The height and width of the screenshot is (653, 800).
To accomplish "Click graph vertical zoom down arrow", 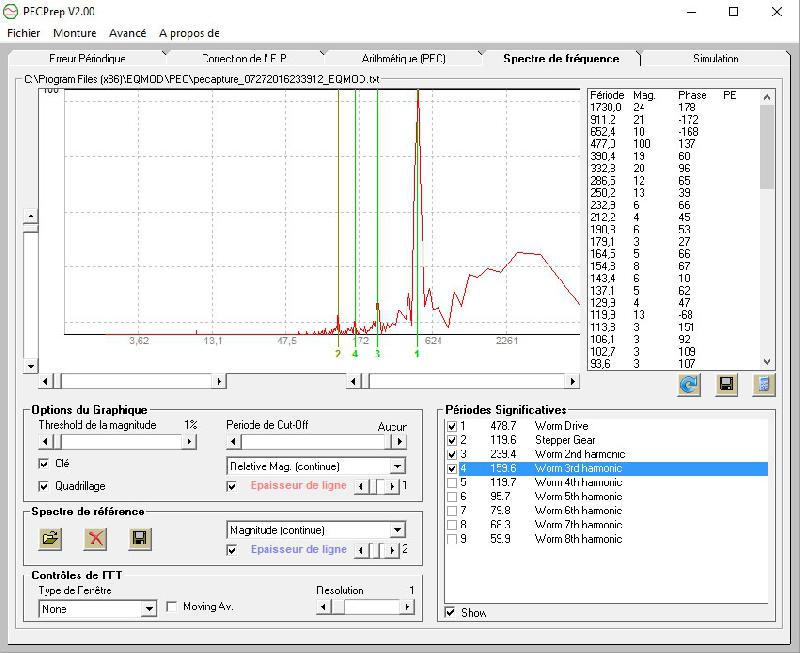I will (x=31, y=366).
